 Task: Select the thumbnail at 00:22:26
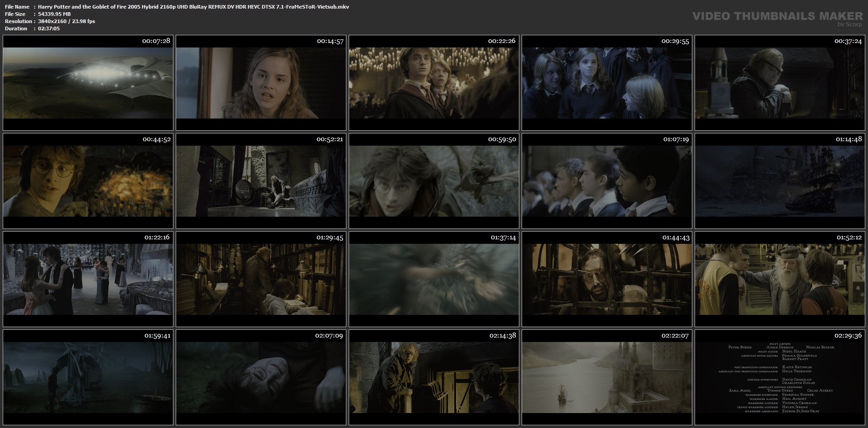pyautogui.click(x=434, y=83)
